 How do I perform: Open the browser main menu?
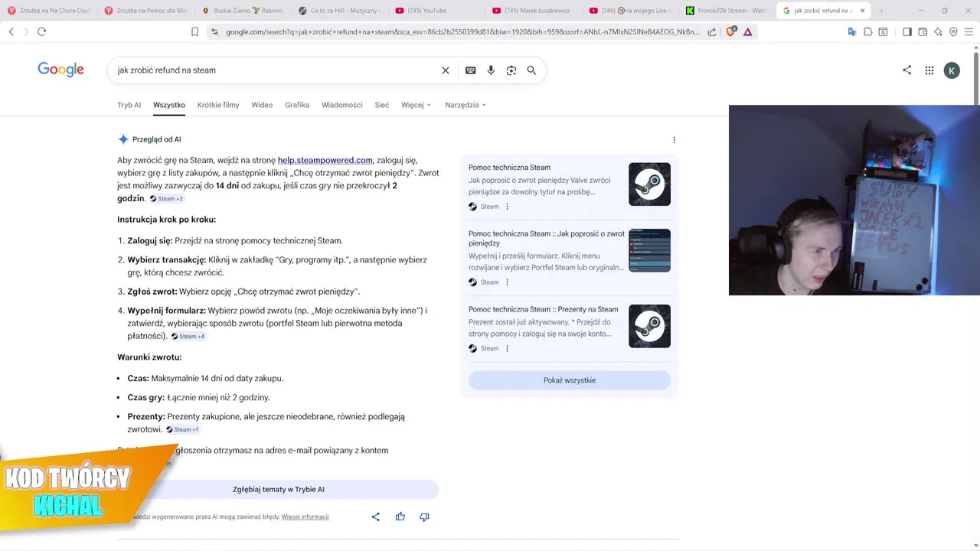tap(969, 31)
